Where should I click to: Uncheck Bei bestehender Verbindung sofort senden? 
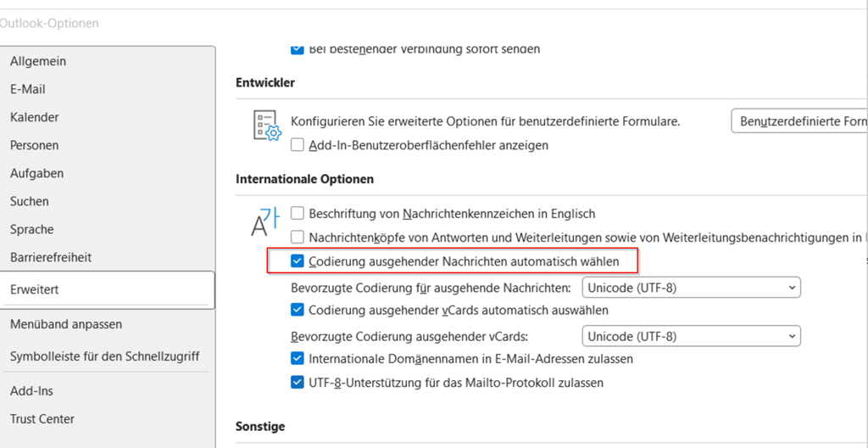(298, 49)
